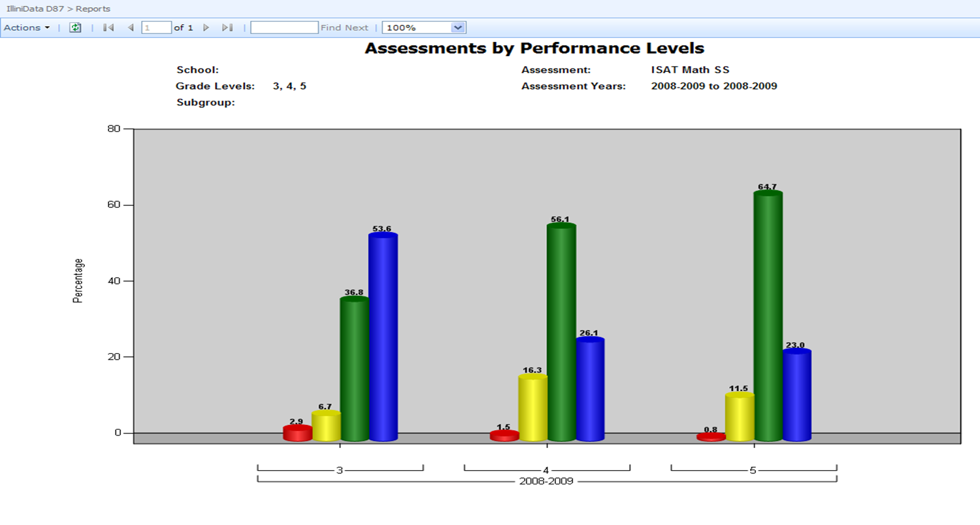This screenshot has width=980, height=525.
Task: Select the yellow 16.3 bar for grade 4
Action: coord(532,408)
